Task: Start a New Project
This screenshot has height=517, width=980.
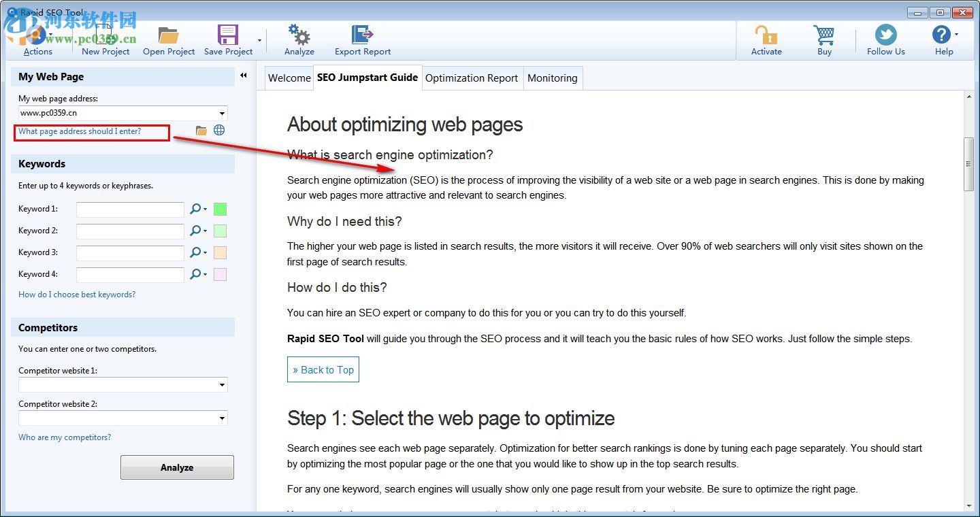Action: [x=105, y=33]
